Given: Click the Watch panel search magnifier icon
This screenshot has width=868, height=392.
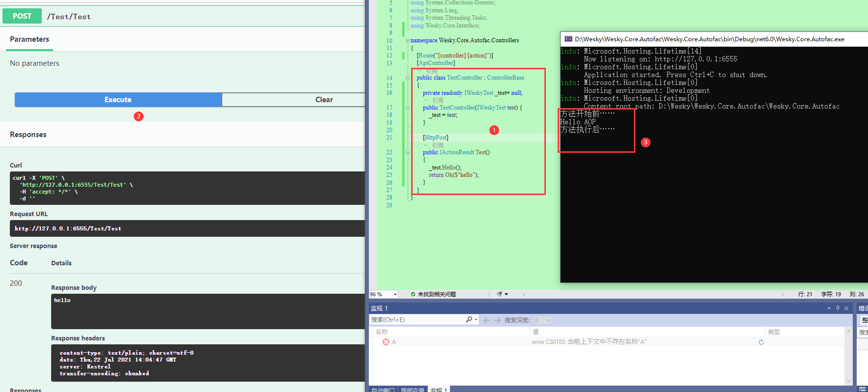Looking at the screenshot, I should pos(469,320).
